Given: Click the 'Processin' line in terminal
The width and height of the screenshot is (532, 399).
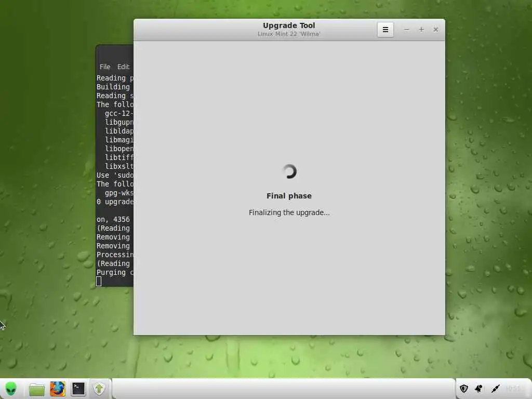Looking at the screenshot, I should 115,255.
